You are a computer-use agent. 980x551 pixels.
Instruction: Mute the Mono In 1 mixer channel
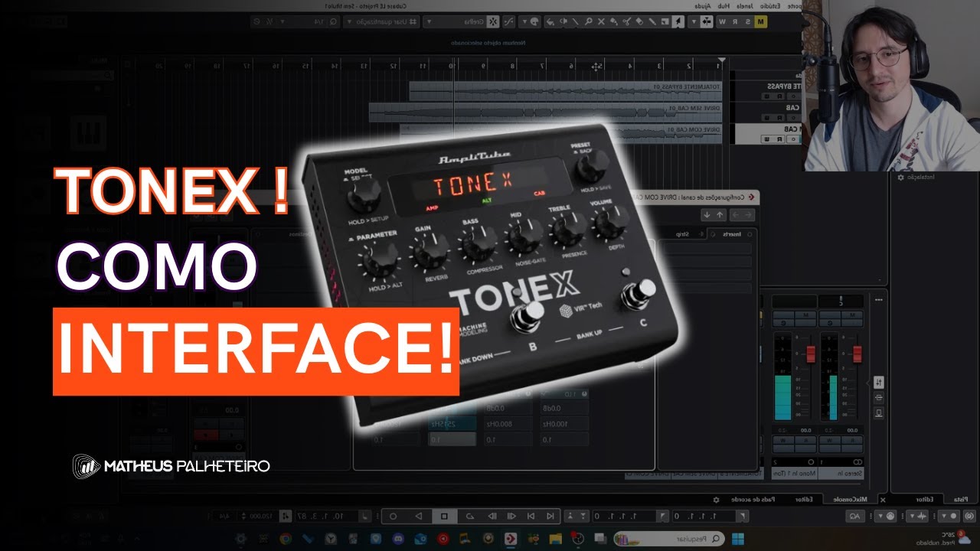[805, 315]
